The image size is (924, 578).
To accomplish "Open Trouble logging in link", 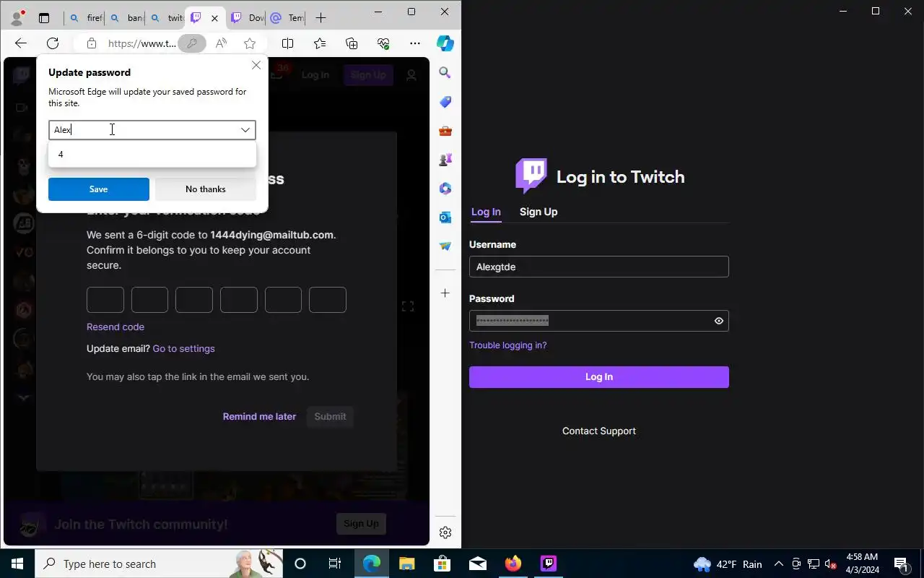I will (x=508, y=345).
